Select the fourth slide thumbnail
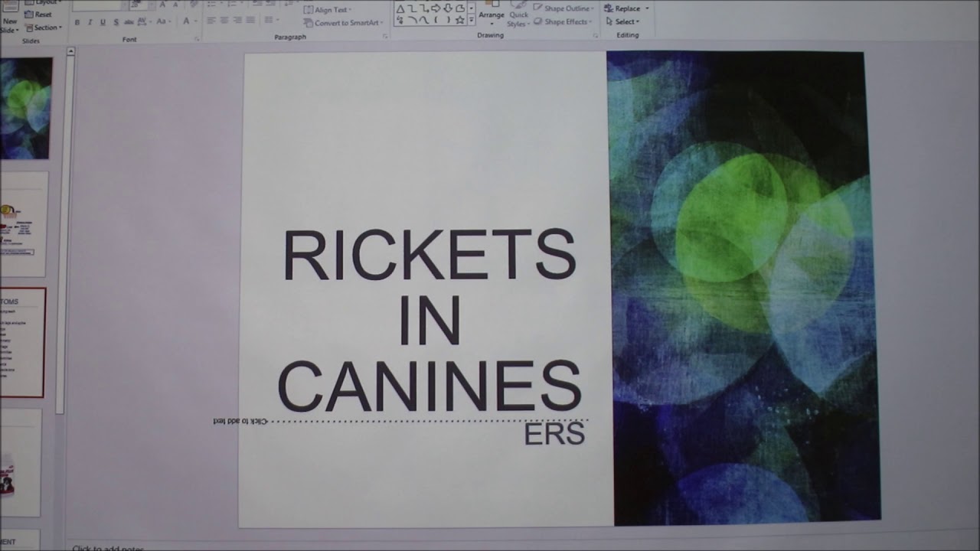980x551 pixels. click(x=20, y=463)
